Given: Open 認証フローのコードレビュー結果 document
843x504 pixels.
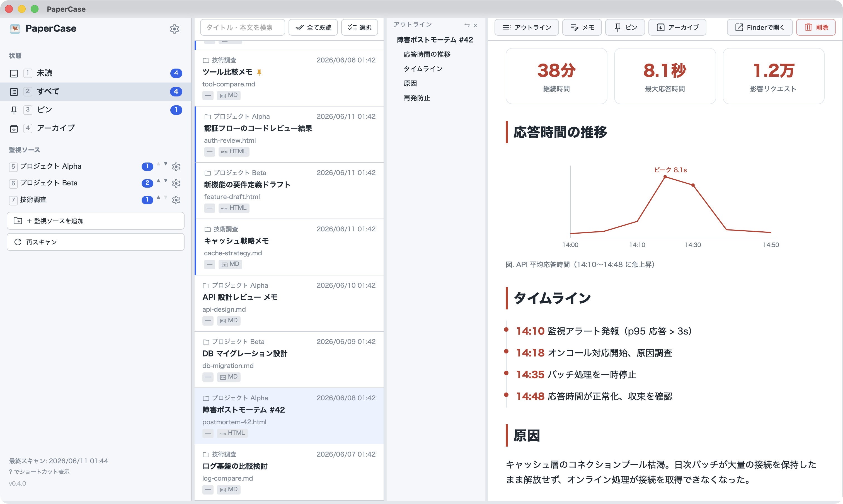Looking at the screenshot, I should (x=289, y=134).
